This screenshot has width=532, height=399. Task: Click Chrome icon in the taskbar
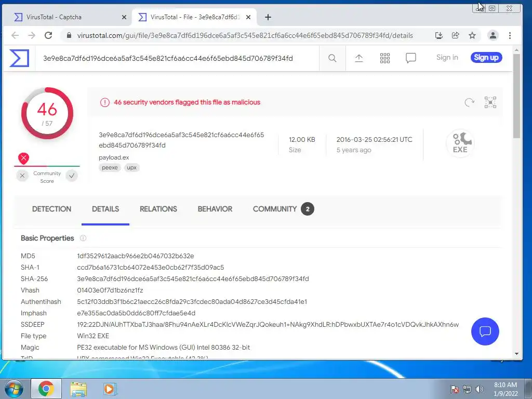click(46, 389)
